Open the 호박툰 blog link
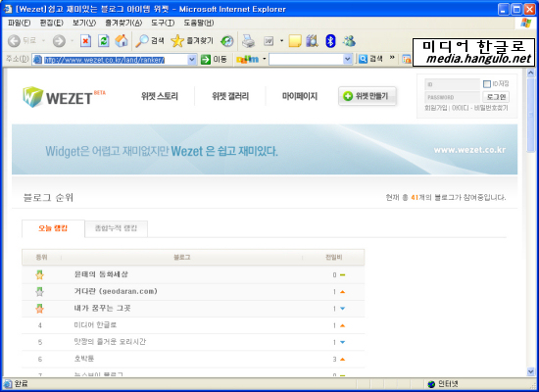The height and width of the screenshot is (392, 539). [x=84, y=359]
